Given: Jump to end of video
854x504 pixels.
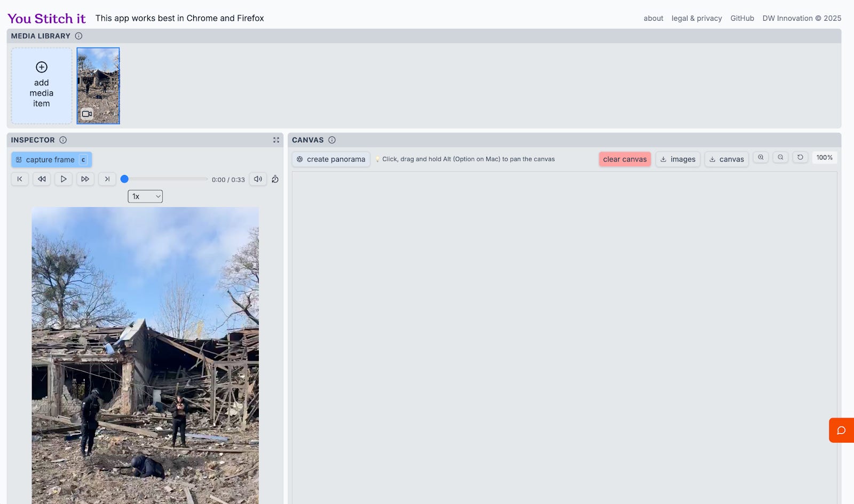Looking at the screenshot, I should tap(107, 179).
